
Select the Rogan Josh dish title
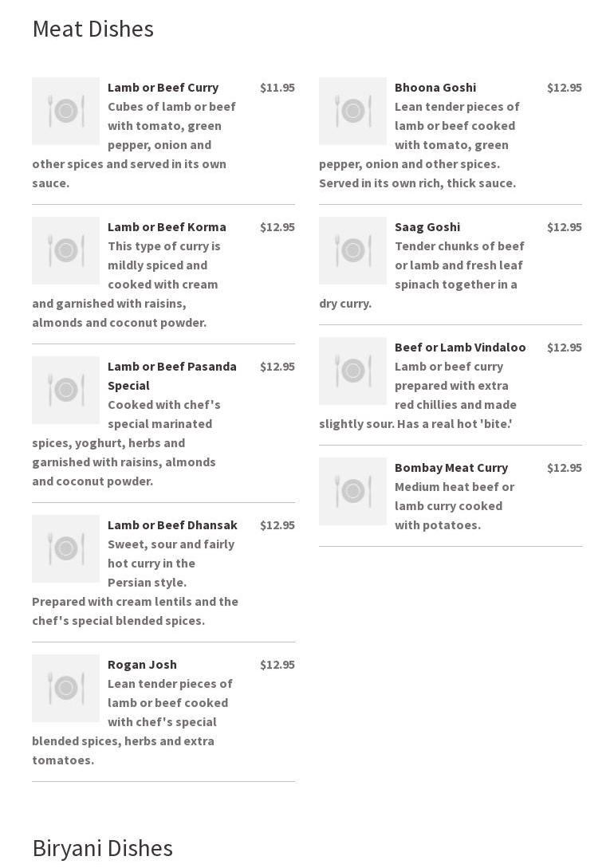(x=142, y=664)
